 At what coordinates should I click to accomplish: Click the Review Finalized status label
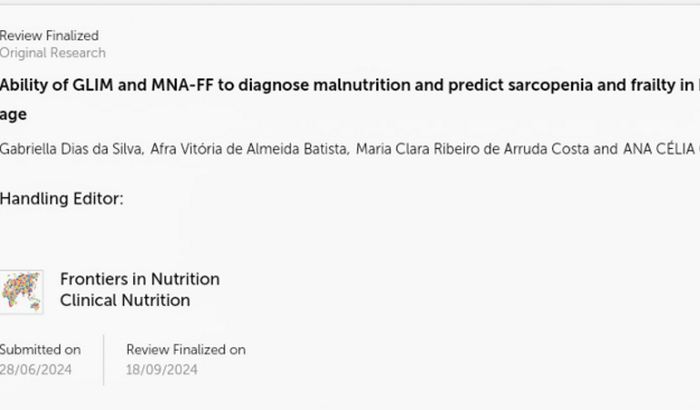point(49,36)
